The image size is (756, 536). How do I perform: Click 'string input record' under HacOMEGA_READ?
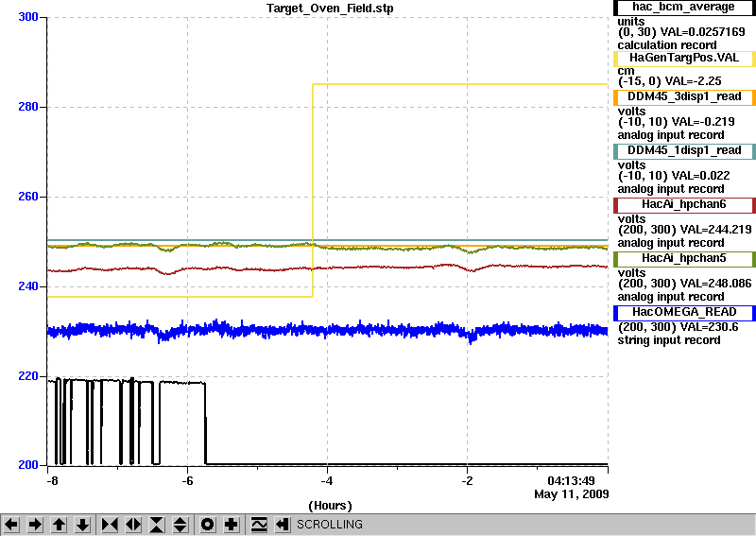tap(669, 340)
